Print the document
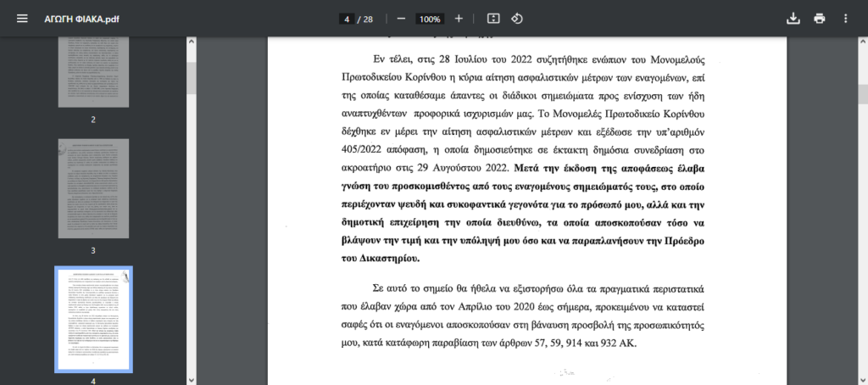 (819, 19)
